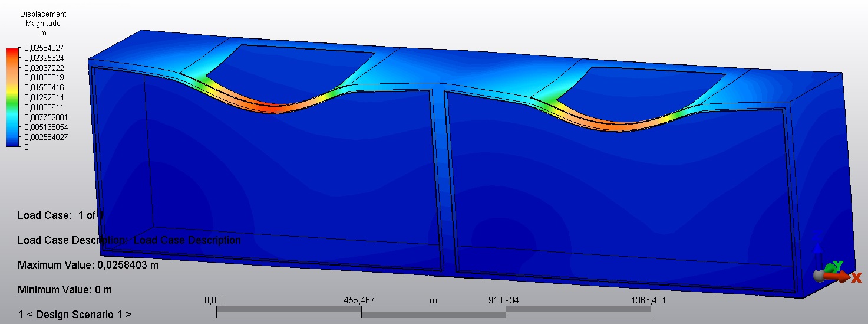This screenshot has width=868, height=324.
Task: Click legend value 0,007752081
Action: point(47,117)
